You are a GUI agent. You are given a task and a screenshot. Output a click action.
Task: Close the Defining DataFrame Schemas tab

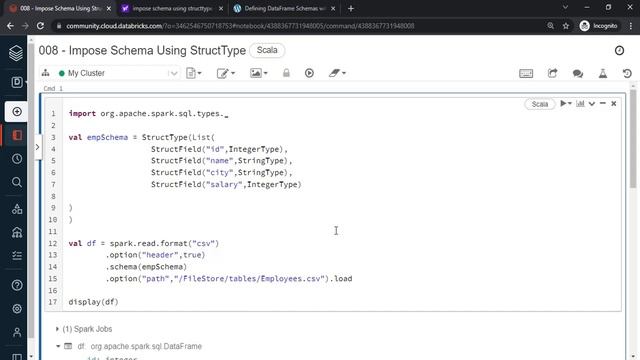coord(333,8)
